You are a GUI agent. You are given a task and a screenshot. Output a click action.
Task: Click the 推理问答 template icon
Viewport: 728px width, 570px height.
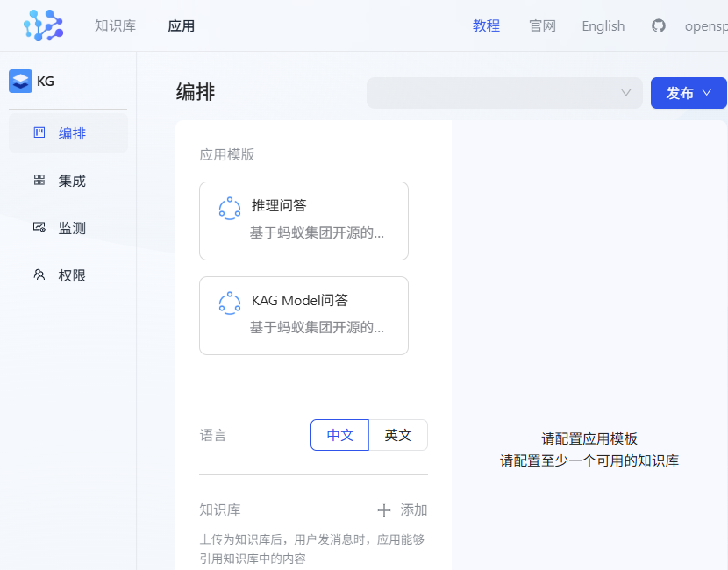coord(230,209)
